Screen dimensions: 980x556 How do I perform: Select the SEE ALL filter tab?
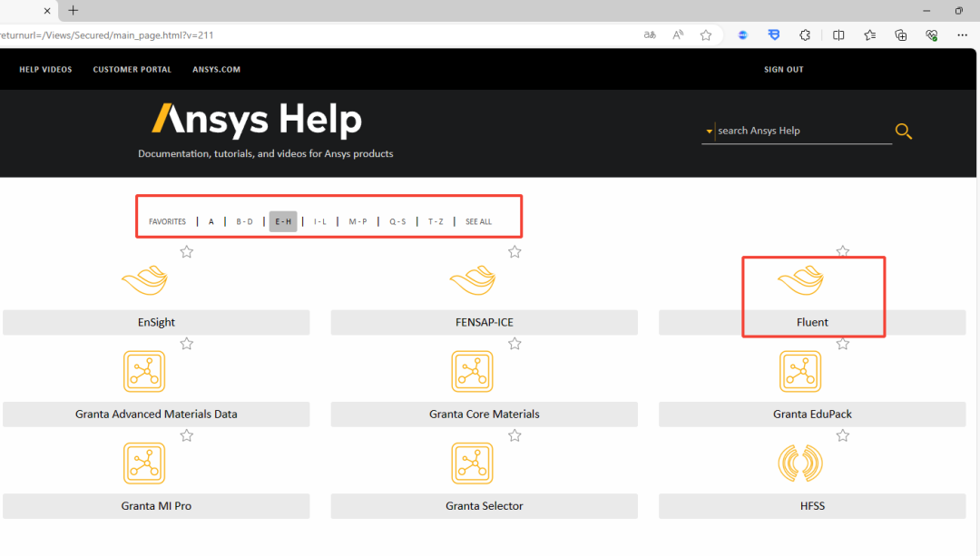(479, 222)
